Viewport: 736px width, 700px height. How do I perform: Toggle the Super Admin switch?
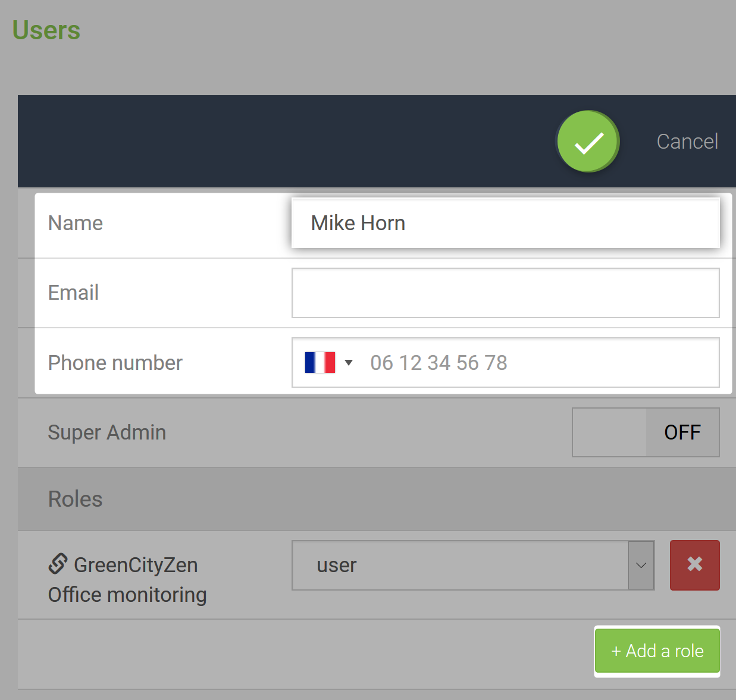click(x=646, y=432)
